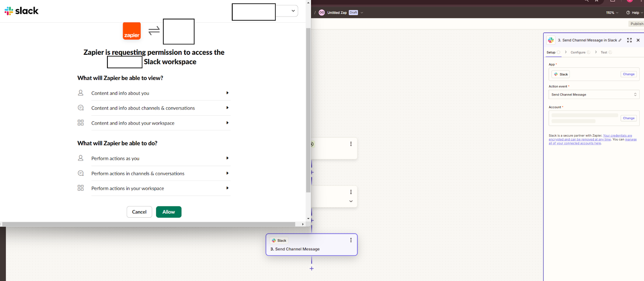Click scroll-up arrow of permission window scrollbar
The width and height of the screenshot is (644, 281).
(308, 2)
